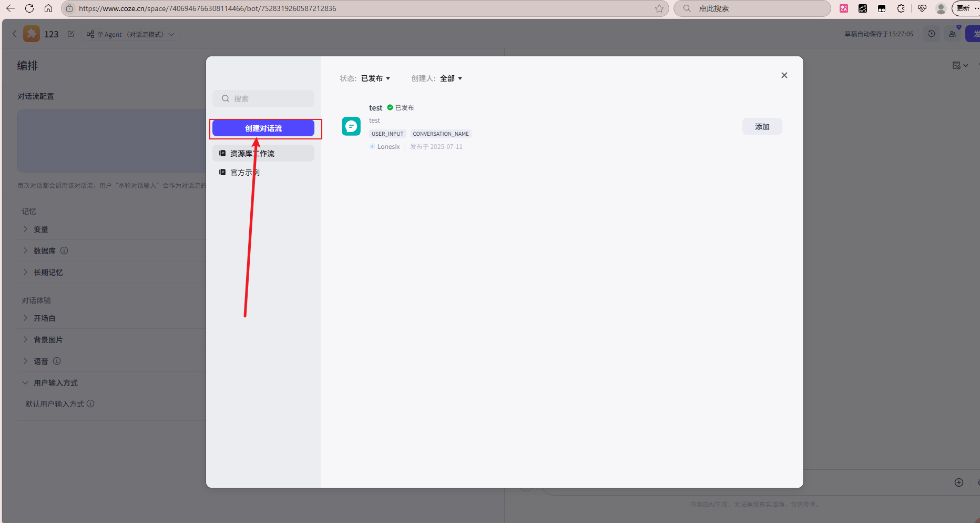The height and width of the screenshot is (523, 980).
Task: Click the collaborator (多人协作) icon next to history
Action: click(x=953, y=33)
